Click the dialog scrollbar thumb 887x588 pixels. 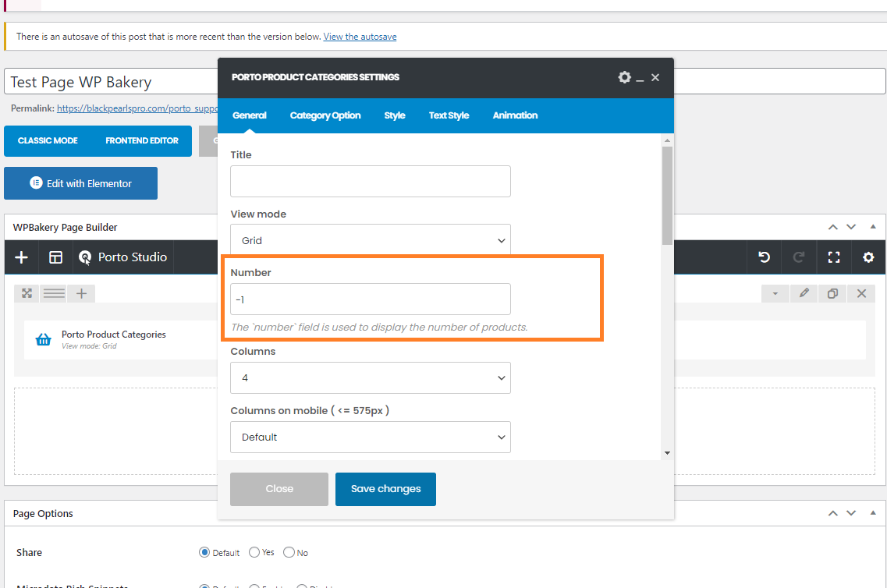point(668,196)
